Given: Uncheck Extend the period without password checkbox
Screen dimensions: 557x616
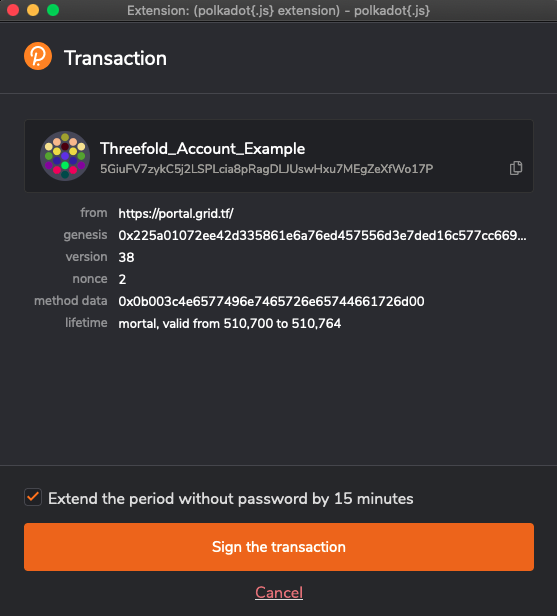Looking at the screenshot, I should 33,497.
